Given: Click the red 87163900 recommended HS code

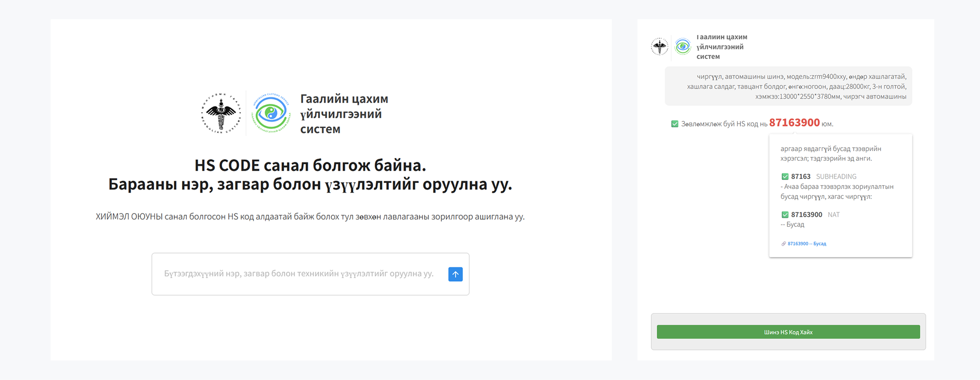Looking at the screenshot, I should 794,123.
